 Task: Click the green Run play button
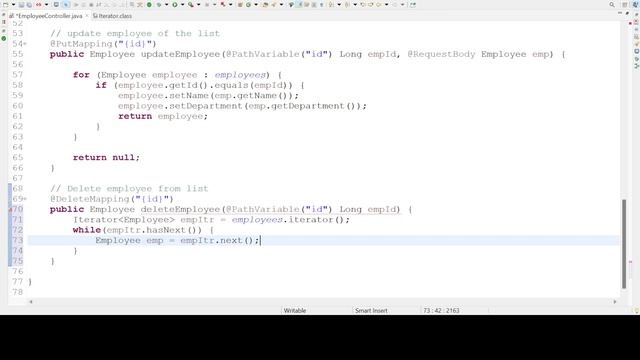pyautogui.click(x=175, y=4)
